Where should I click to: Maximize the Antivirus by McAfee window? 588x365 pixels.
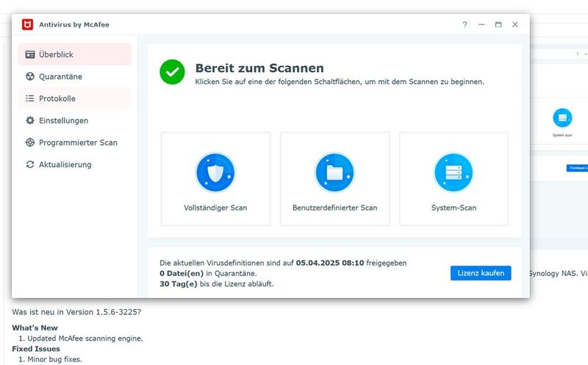pyautogui.click(x=498, y=24)
